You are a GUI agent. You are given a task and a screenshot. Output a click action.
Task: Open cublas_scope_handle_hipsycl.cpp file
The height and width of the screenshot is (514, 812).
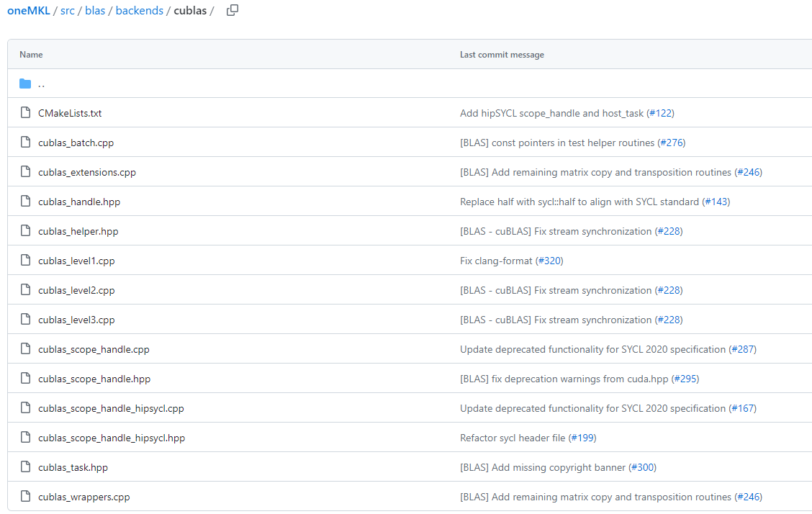[x=111, y=408]
